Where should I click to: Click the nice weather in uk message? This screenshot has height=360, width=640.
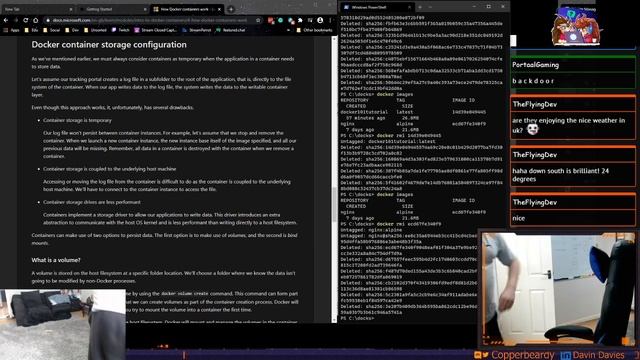[568, 125]
